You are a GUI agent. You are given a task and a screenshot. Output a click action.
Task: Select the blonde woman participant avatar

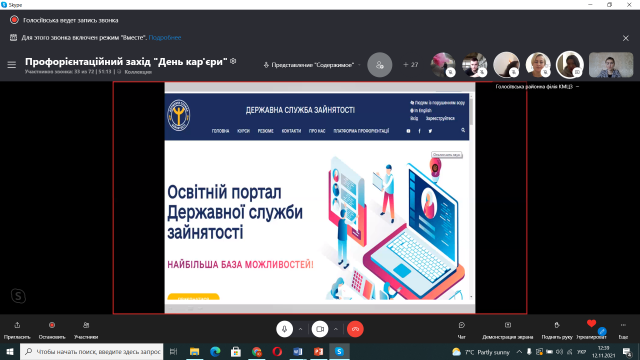pos(538,64)
